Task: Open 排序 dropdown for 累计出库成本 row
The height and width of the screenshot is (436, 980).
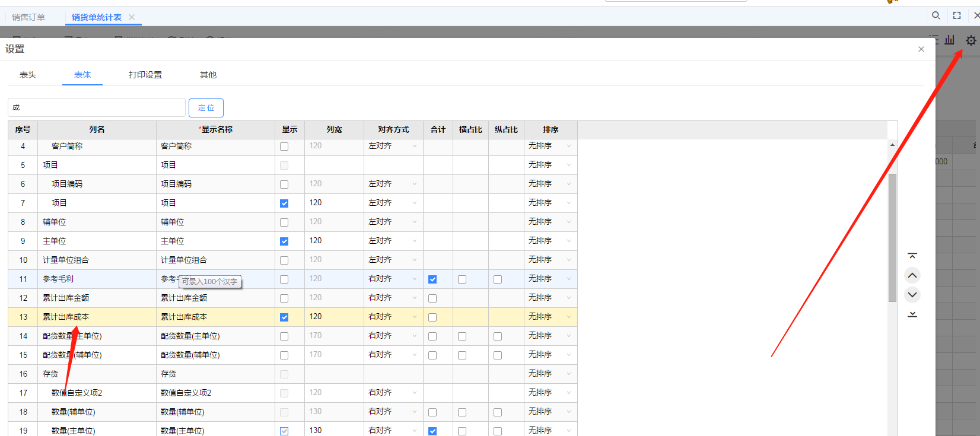Action: pyautogui.click(x=551, y=317)
